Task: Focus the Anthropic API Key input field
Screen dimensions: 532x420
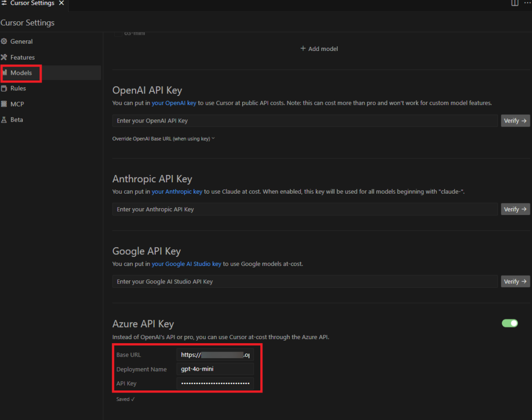Action: [x=305, y=210]
